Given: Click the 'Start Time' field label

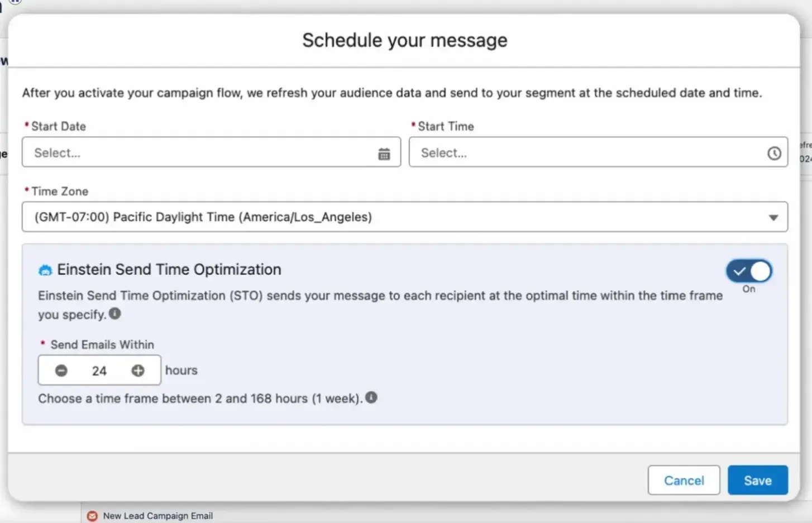Looking at the screenshot, I should click(446, 127).
